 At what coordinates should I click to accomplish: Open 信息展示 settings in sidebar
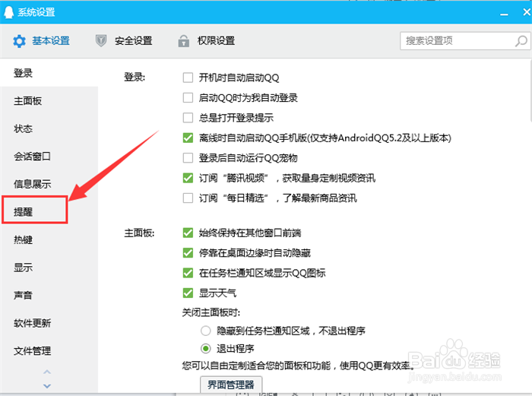pos(32,184)
